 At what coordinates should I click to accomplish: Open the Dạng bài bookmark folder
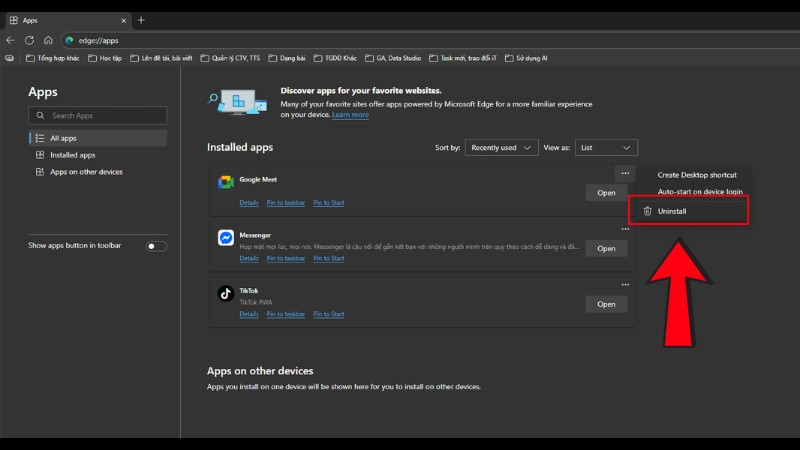(x=287, y=58)
